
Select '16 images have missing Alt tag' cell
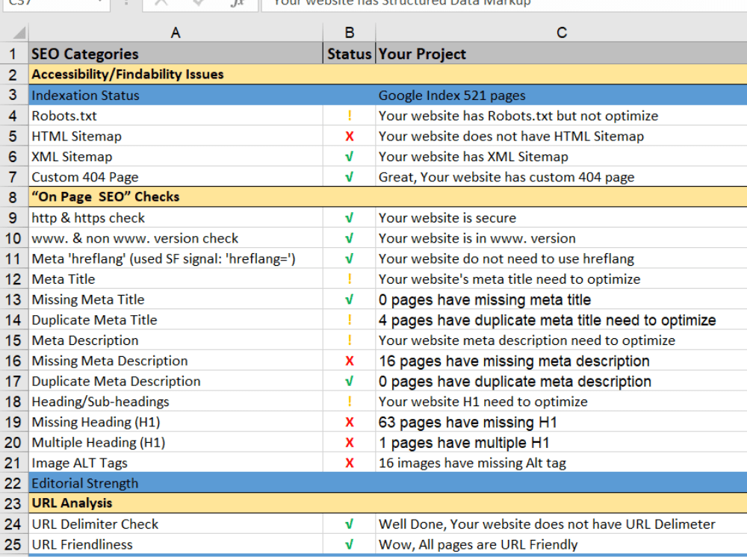(561, 463)
